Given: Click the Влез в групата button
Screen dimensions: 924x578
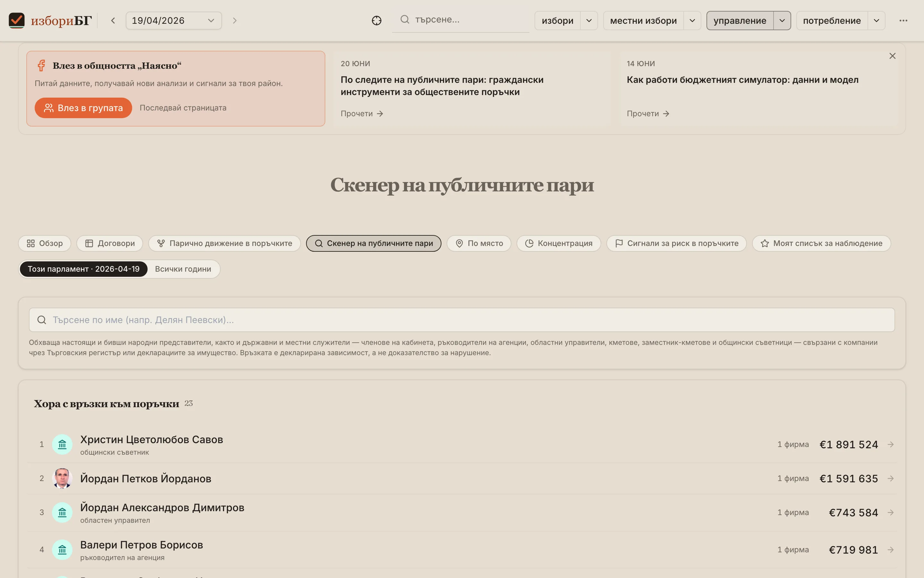Looking at the screenshot, I should coord(83,108).
